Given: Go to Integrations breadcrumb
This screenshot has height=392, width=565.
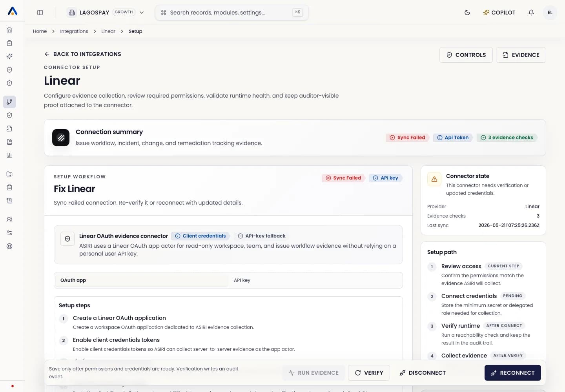Looking at the screenshot, I should coord(74,31).
